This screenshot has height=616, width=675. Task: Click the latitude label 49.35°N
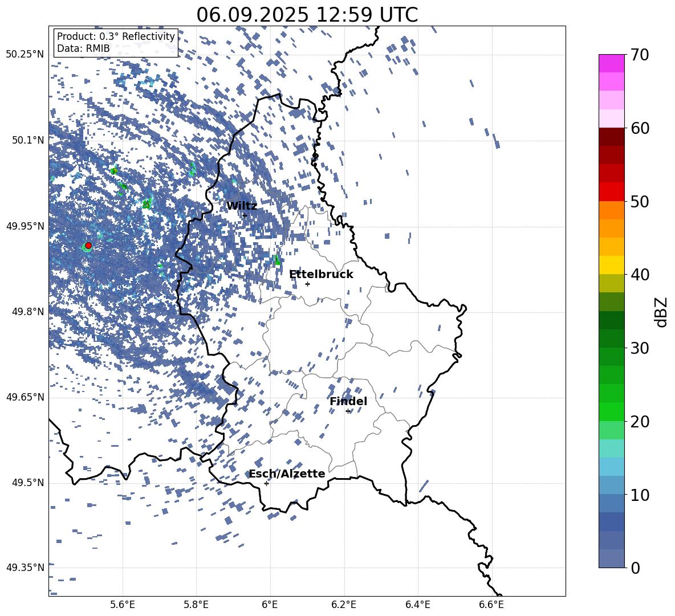click(x=25, y=568)
